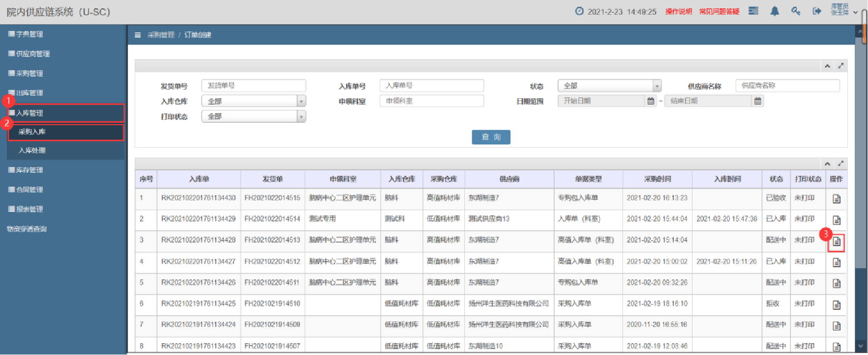Click the key password icon
The height and width of the screenshot is (355, 868).
795,11
